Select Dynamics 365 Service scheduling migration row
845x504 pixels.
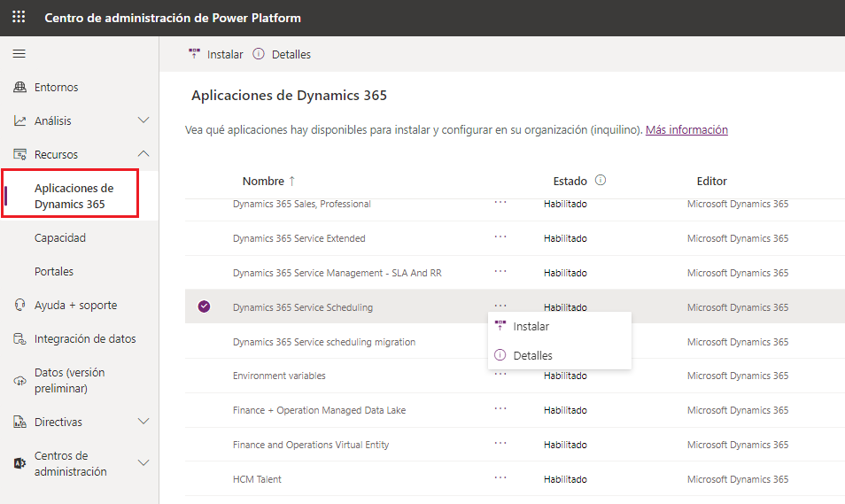pos(324,342)
